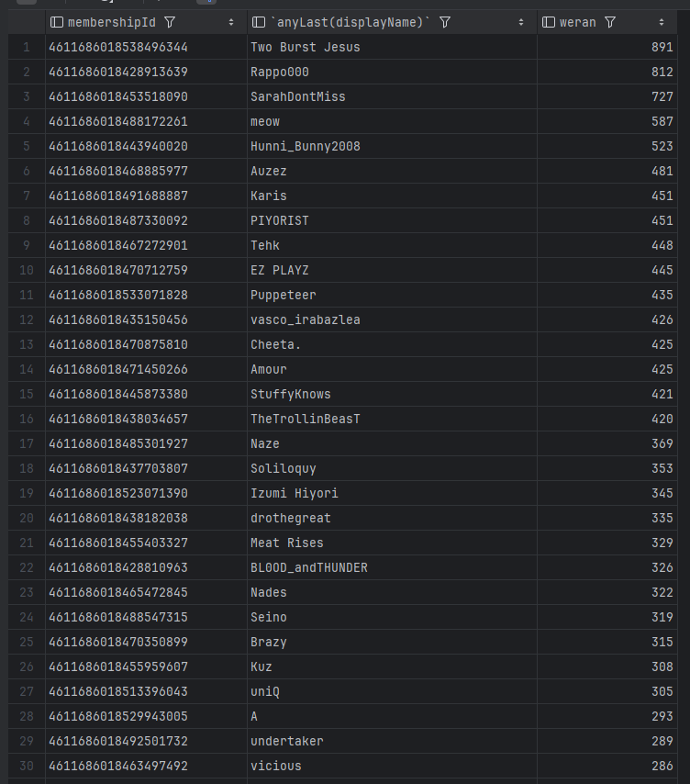Screen dimensions: 690x784
Task: Click the cell 'drothegreat'
Action: coord(392,518)
